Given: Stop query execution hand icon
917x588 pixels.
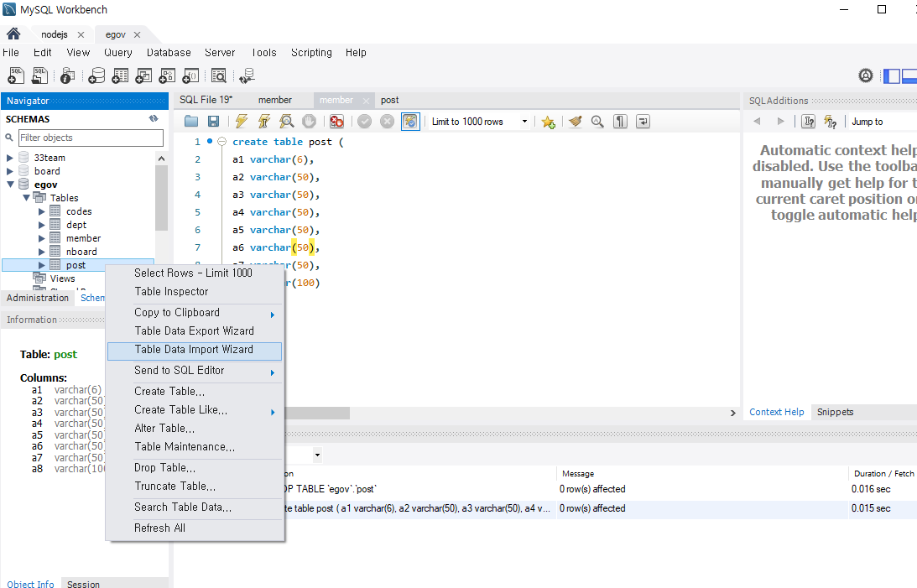Looking at the screenshot, I should [x=309, y=122].
